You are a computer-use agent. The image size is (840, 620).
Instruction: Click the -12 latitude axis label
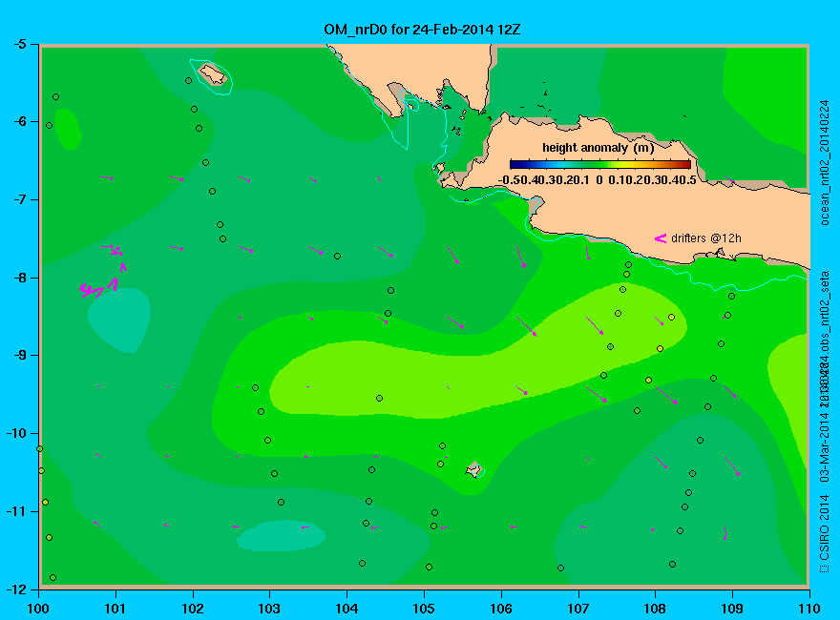tap(15, 589)
